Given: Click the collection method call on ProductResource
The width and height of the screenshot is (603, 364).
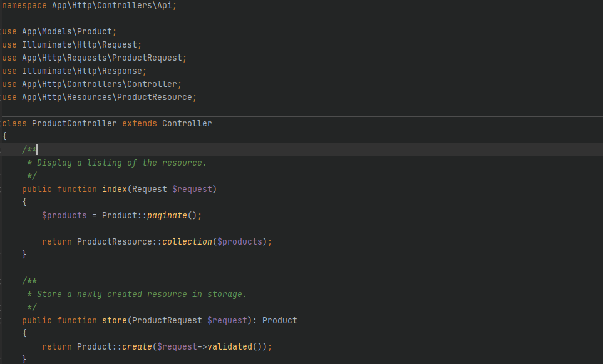Looking at the screenshot, I should tap(211, 241).
